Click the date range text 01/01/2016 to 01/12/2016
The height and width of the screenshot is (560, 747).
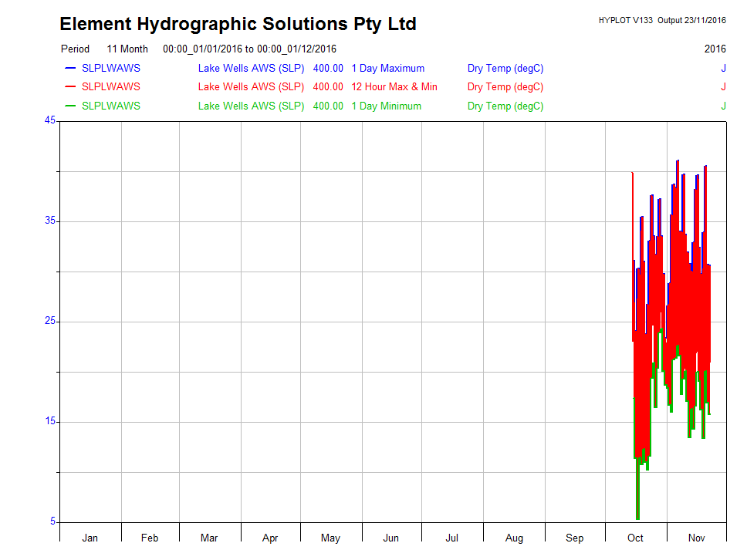tap(249, 49)
